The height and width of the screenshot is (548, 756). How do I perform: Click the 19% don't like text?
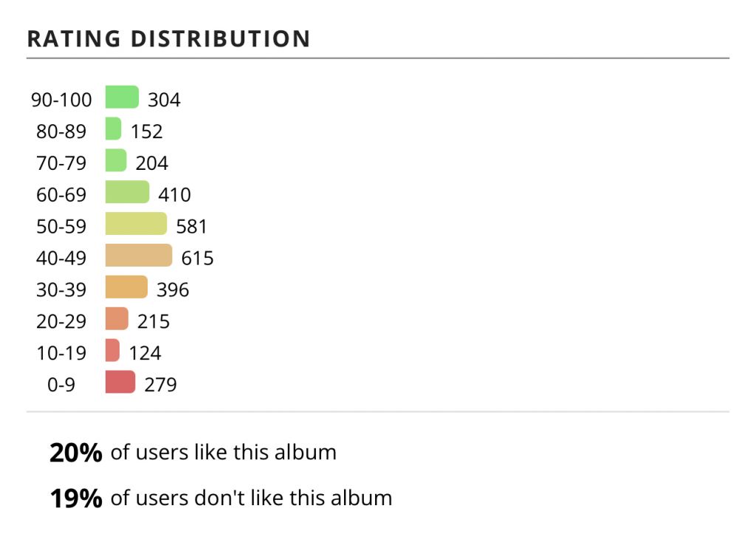click(221, 498)
